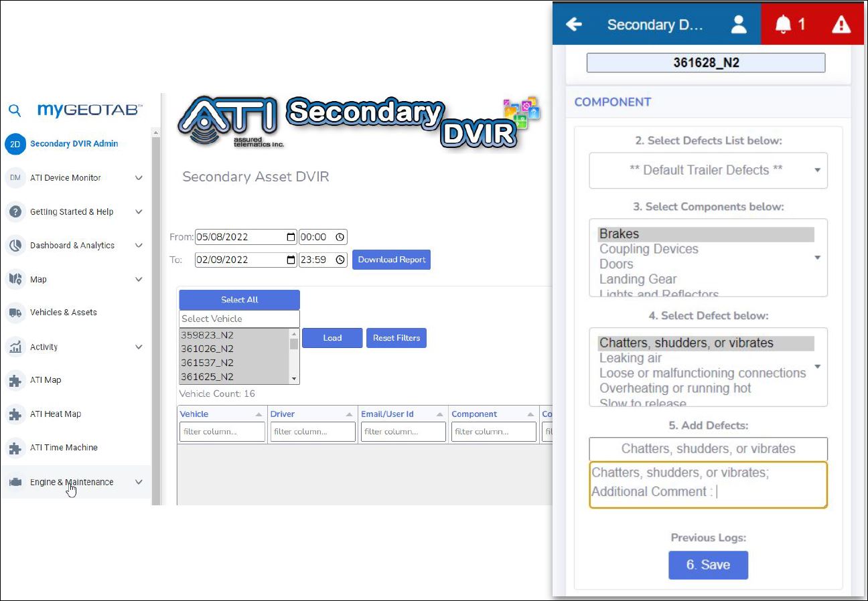Click the Additional Comment text area

708,485
